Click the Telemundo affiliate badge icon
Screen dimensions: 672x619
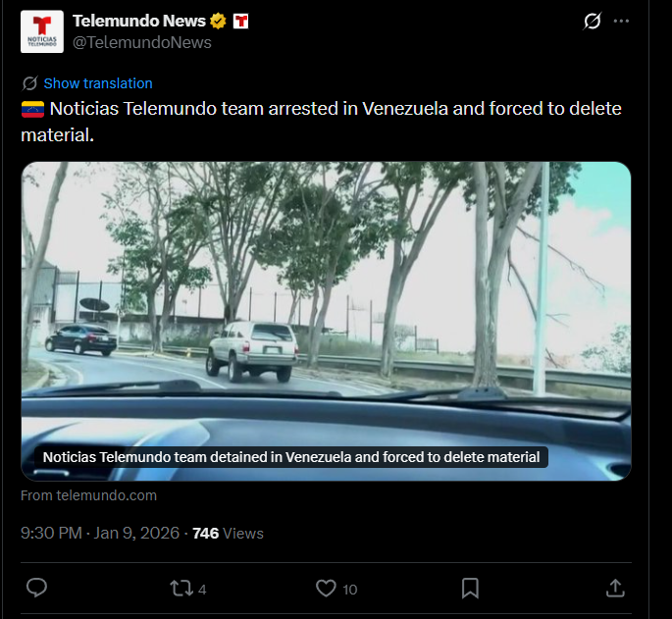[x=241, y=21]
